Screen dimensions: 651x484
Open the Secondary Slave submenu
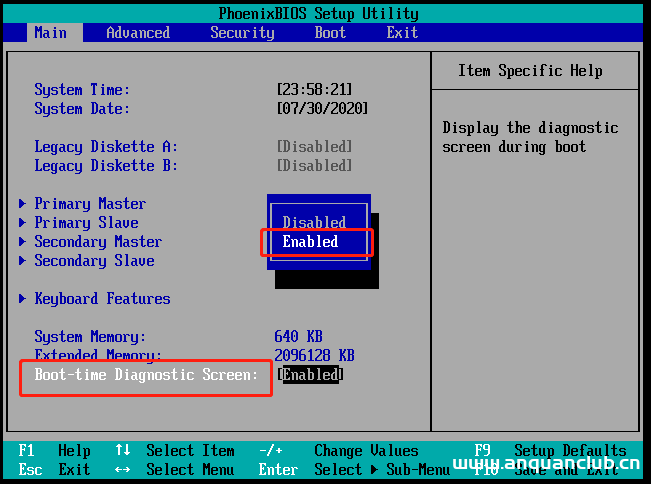pyautogui.click(x=94, y=261)
